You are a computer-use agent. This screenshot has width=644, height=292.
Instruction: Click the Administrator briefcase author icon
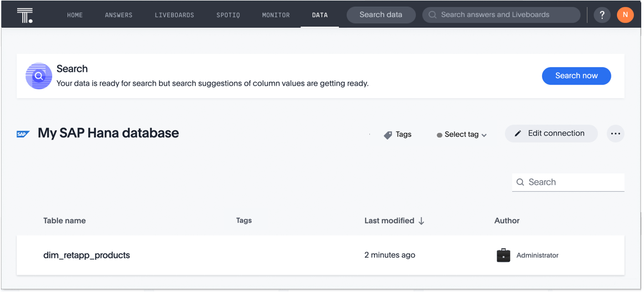503,255
